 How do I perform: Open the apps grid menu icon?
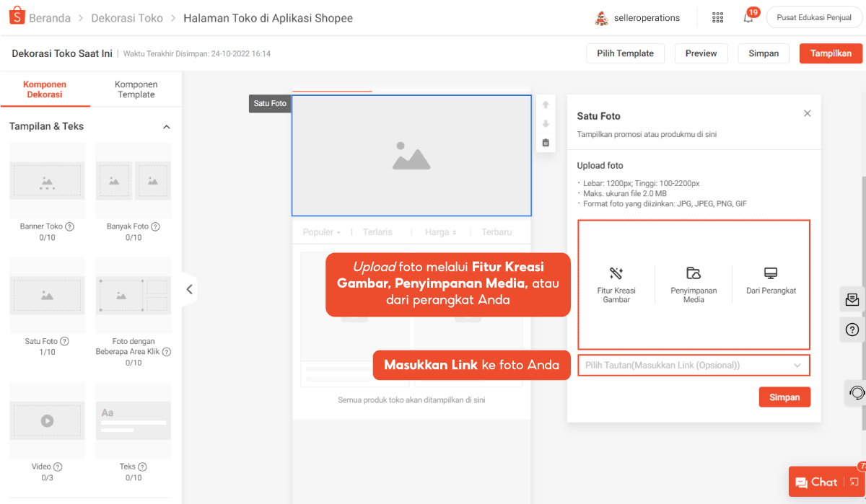coord(717,18)
